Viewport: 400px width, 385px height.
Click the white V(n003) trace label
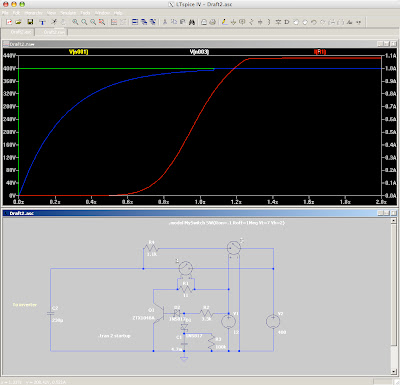[x=199, y=52]
